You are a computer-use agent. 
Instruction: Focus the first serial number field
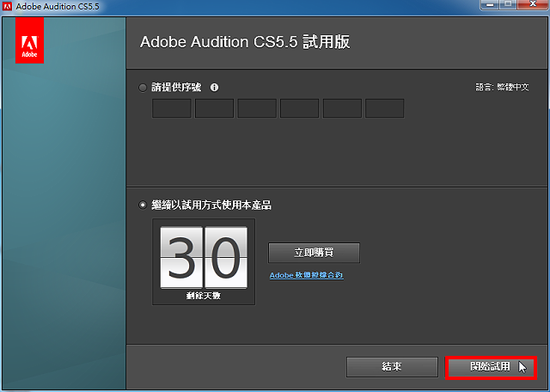(172, 108)
